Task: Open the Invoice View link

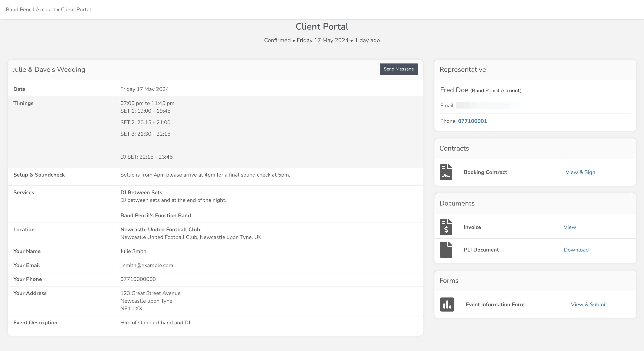Action: pyautogui.click(x=570, y=227)
